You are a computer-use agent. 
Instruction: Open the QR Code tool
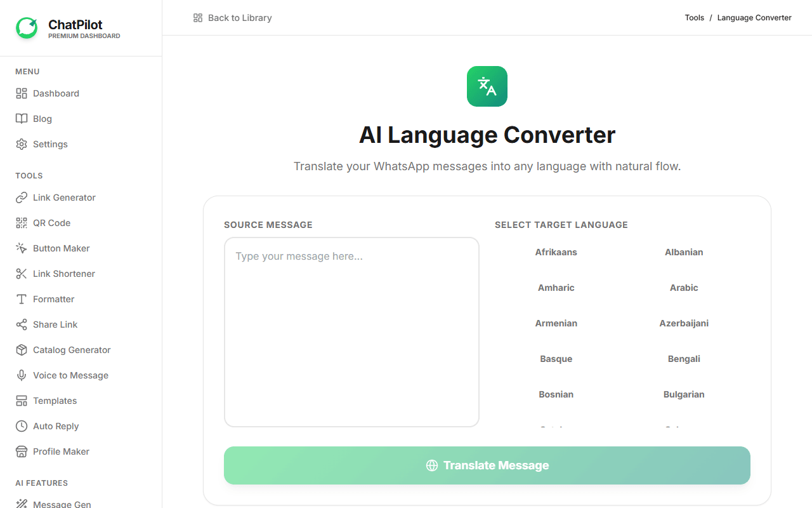point(52,223)
